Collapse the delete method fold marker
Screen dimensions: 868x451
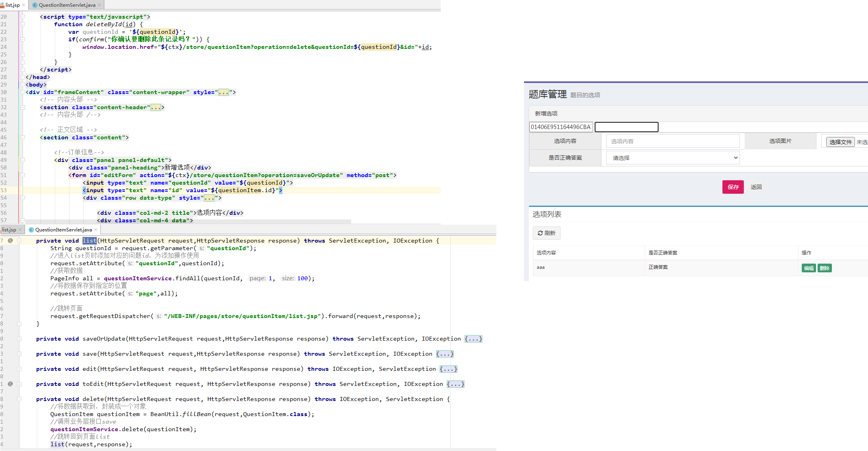click(x=19, y=399)
